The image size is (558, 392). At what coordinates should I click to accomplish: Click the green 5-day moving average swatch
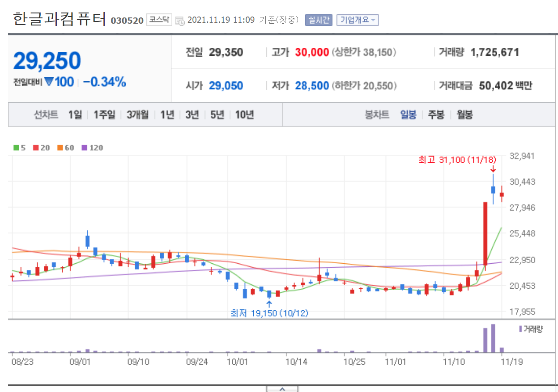17,148
